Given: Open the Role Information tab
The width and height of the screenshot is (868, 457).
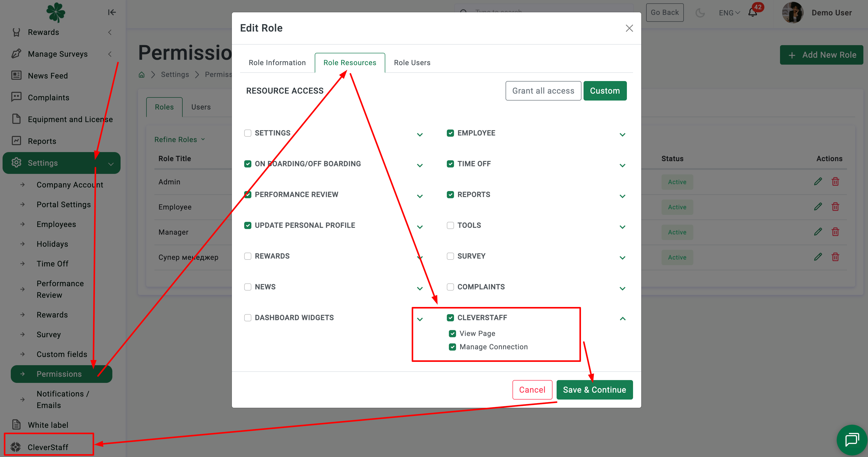Looking at the screenshot, I should [277, 63].
